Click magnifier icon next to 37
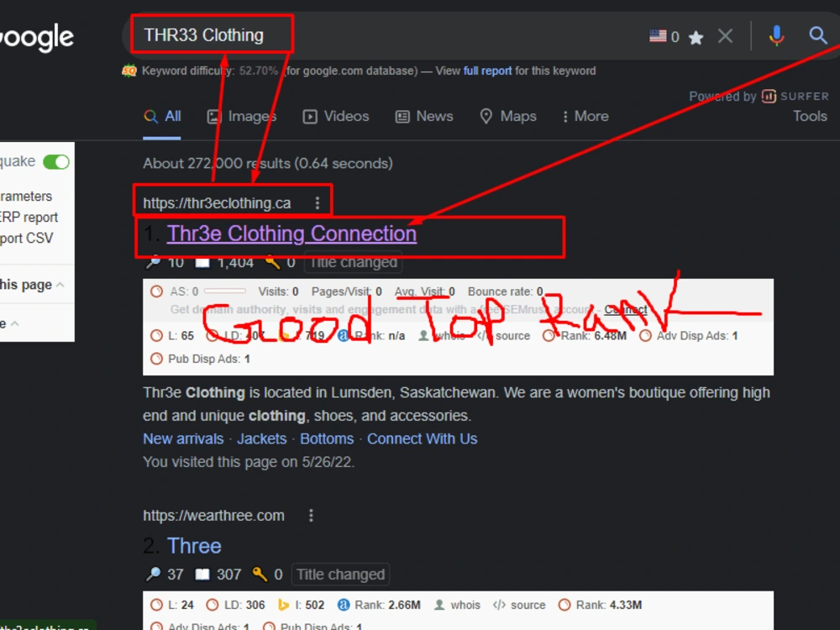Viewport: 840px width, 630px height. [x=153, y=575]
